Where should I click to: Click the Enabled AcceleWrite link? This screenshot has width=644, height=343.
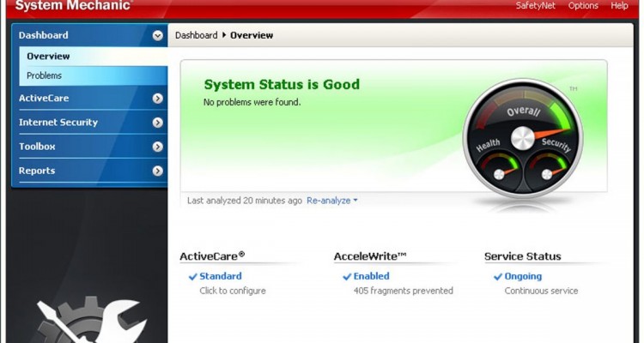coord(371,276)
